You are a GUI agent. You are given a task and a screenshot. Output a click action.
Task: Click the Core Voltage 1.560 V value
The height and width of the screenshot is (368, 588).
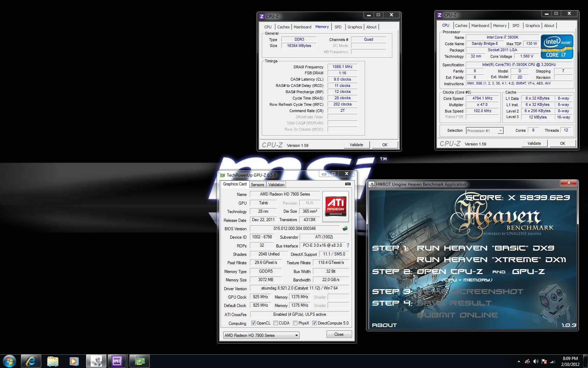click(527, 56)
